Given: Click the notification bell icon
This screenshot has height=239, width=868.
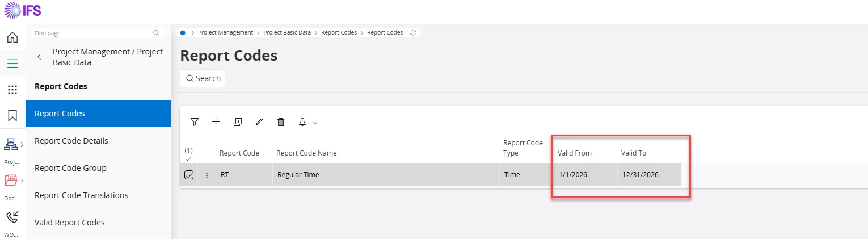Looking at the screenshot, I should point(302,122).
